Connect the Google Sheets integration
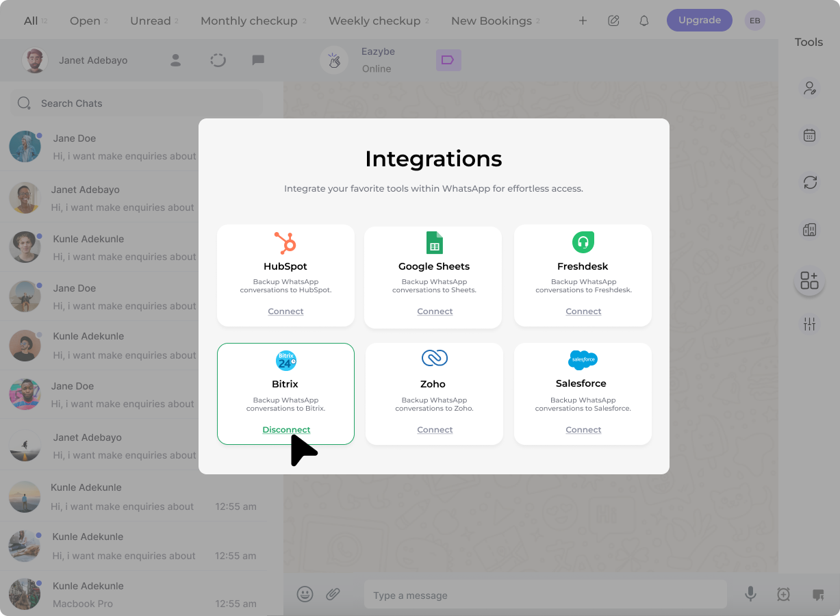Screen dimensions: 840x616 (435, 311)
